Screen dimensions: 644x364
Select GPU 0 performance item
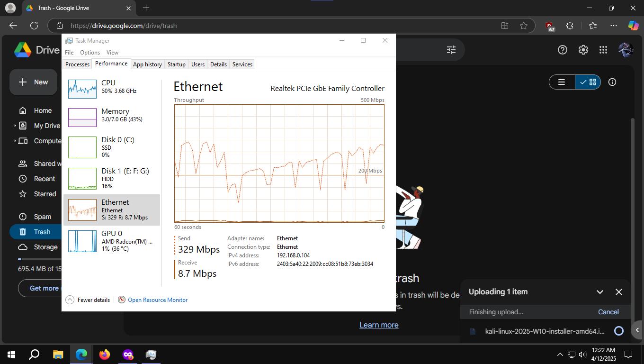(112, 241)
